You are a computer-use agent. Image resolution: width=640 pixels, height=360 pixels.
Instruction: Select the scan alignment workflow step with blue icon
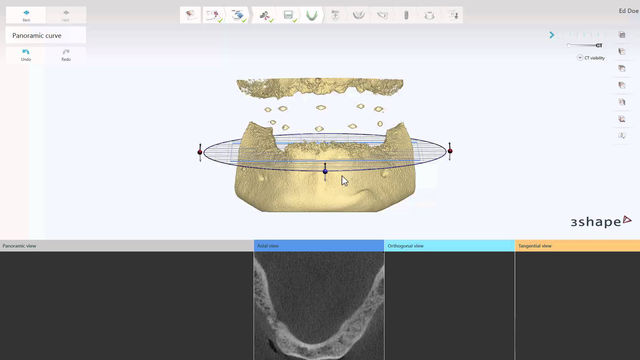point(238,16)
